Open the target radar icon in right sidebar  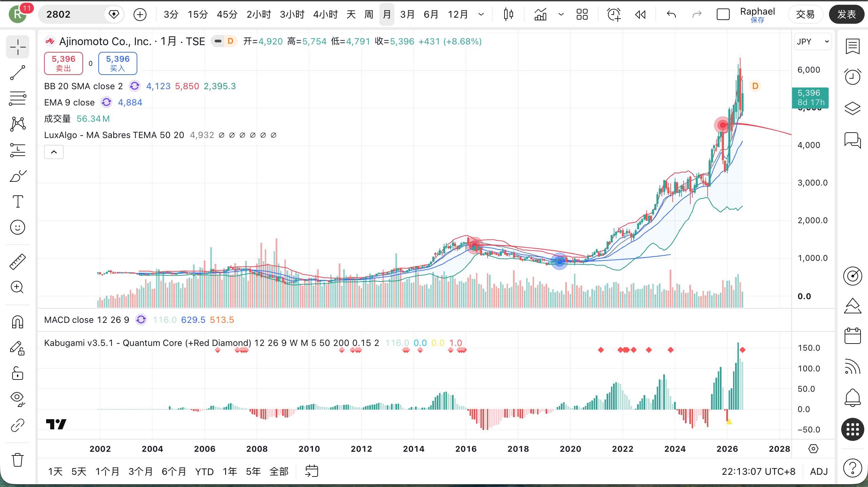tap(852, 276)
